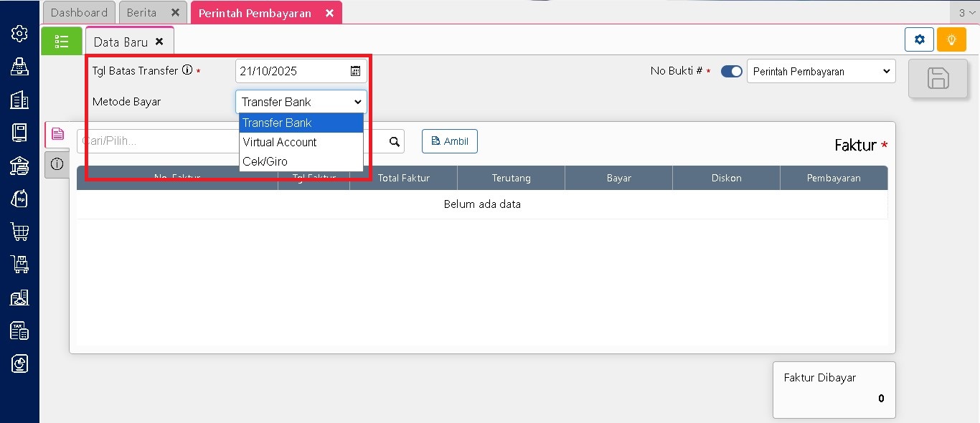Open the pie chart report sidebar icon
The image size is (980, 423).
(x=19, y=364)
